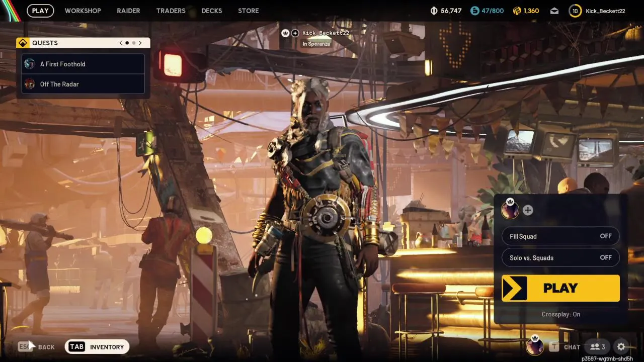
Task: Switch to the WORKSHOP tab
Action: point(83,11)
